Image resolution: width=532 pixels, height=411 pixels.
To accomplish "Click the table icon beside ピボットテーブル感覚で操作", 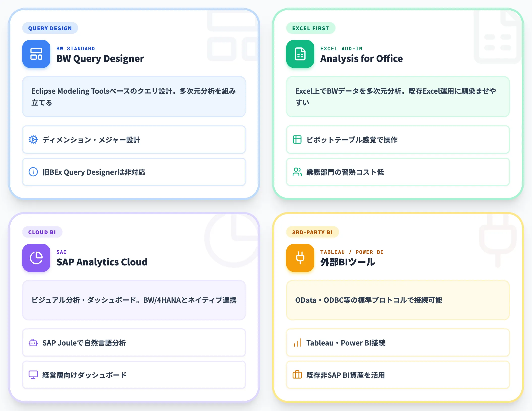I will (297, 140).
